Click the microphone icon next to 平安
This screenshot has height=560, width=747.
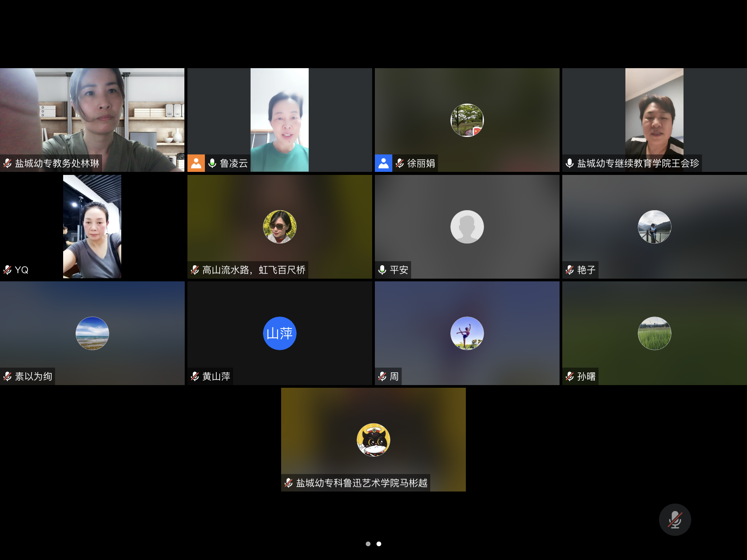click(x=382, y=270)
